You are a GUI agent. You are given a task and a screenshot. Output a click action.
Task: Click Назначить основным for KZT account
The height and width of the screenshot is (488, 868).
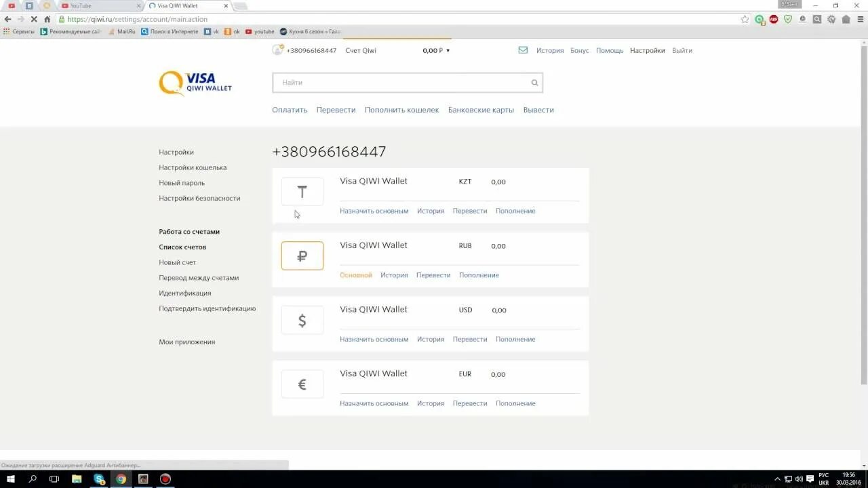374,211
